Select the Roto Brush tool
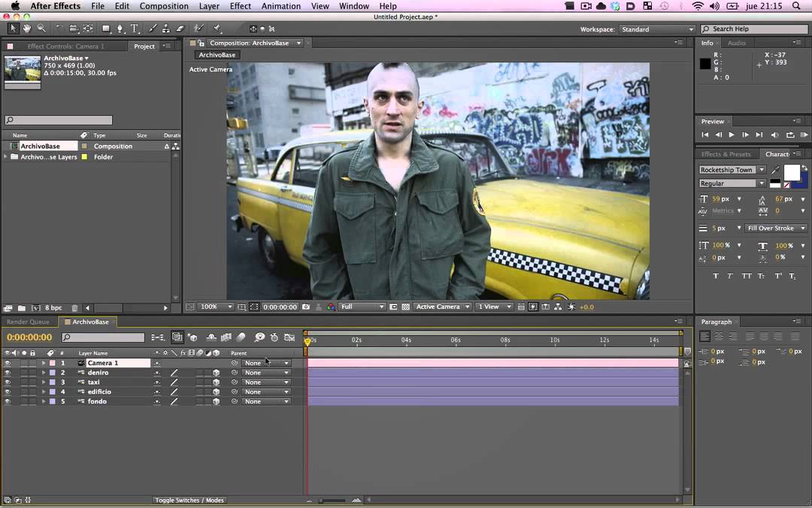 click(198, 29)
